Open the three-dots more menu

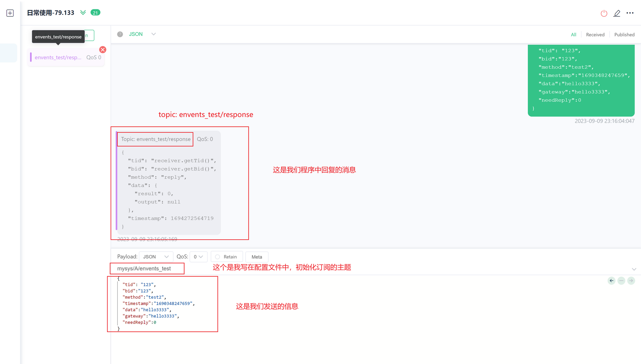(630, 13)
